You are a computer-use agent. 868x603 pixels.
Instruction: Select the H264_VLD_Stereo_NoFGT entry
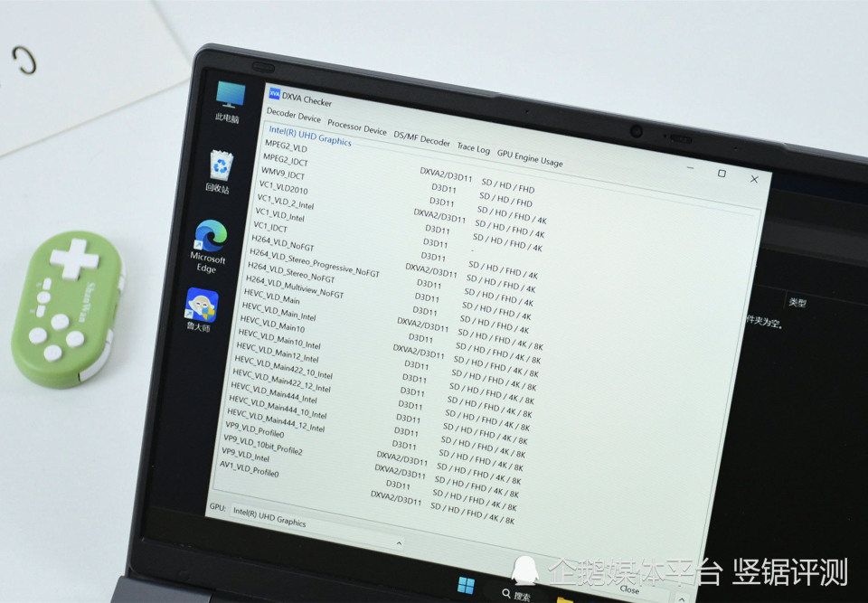point(291,272)
